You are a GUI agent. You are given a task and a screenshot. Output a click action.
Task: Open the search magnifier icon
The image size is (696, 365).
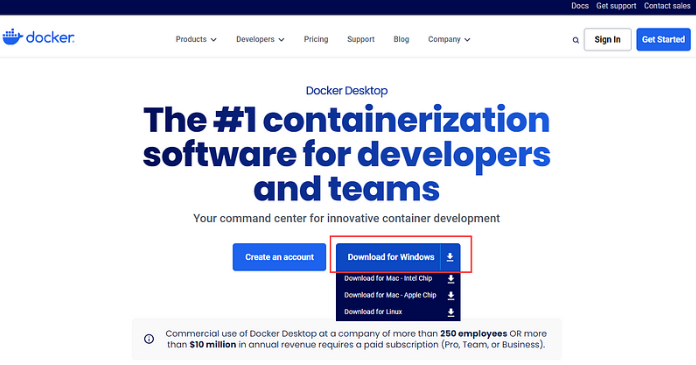coord(575,40)
